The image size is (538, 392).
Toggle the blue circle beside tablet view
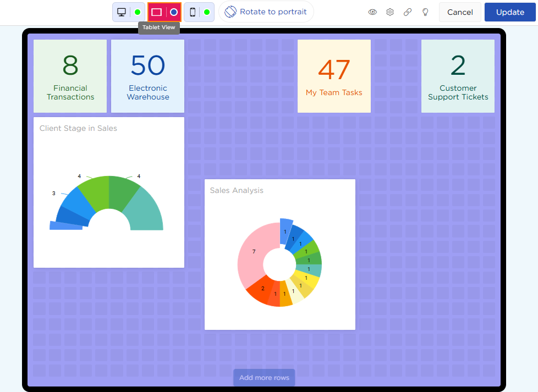coord(174,12)
